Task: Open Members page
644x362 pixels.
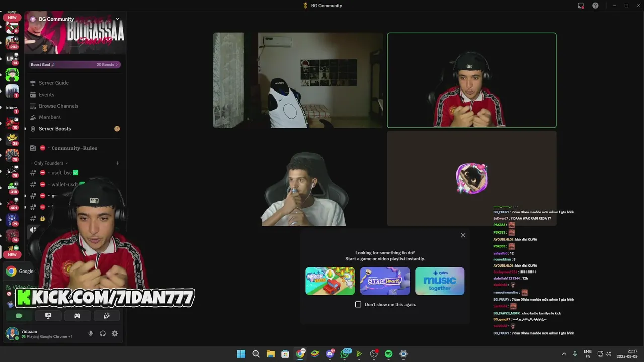Action: click(49, 117)
